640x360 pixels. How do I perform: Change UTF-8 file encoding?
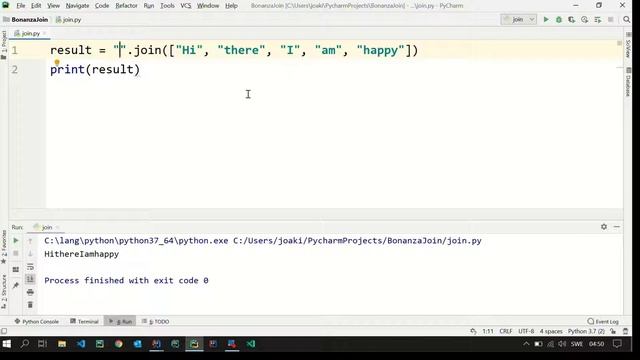pos(526,331)
